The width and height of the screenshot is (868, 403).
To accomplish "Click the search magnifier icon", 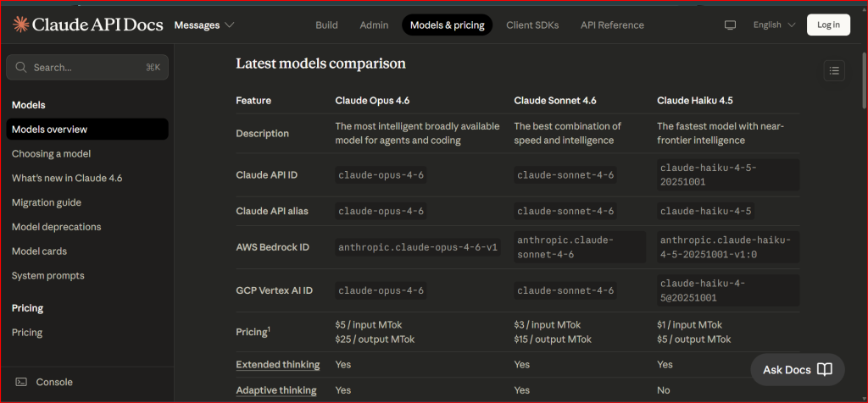I will pos(20,67).
